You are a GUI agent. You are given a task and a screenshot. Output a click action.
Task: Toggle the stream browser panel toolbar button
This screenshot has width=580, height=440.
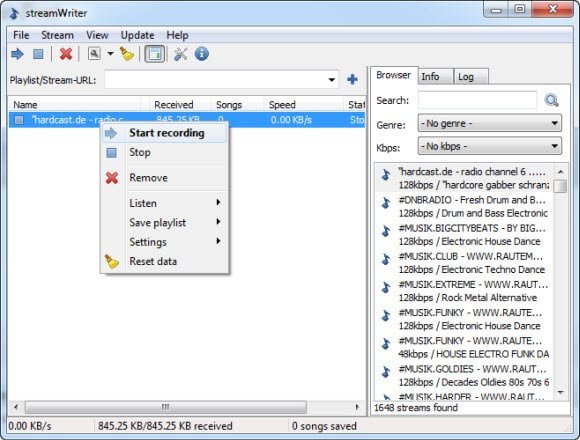point(154,54)
